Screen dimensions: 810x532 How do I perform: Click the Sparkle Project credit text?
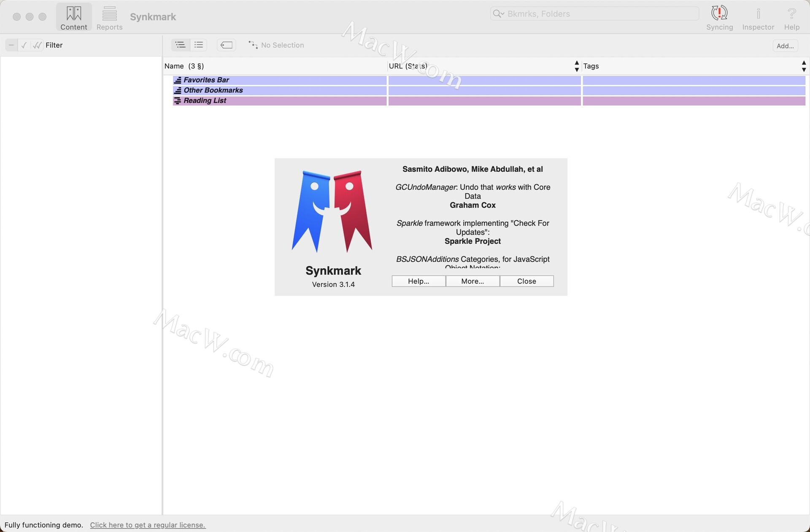pyautogui.click(x=472, y=241)
